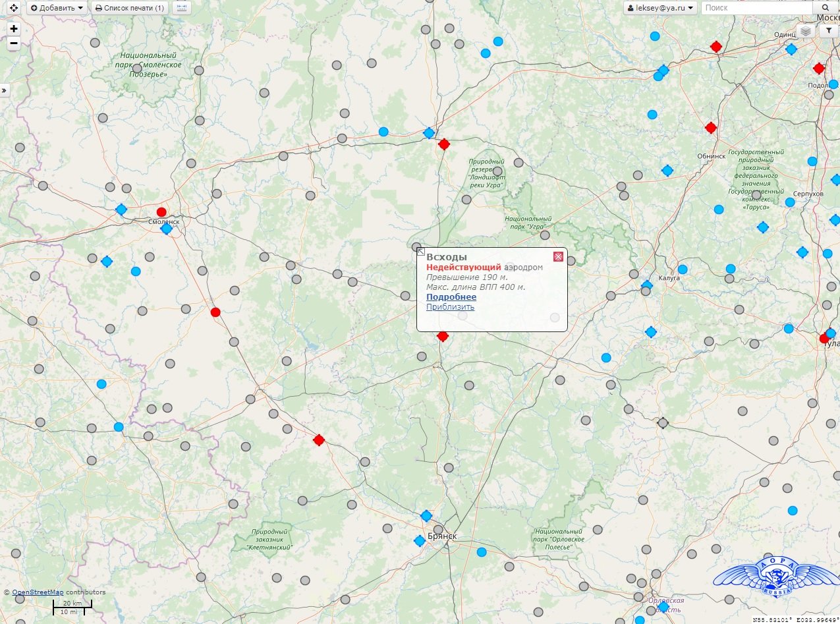
Task: Open the OpenStreetMap attribution link
Action: click(x=38, y=592)
